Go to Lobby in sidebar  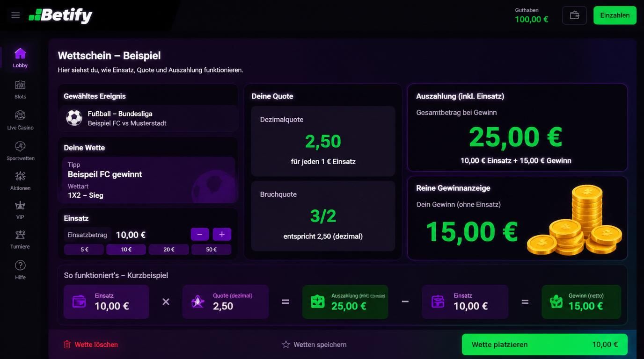(20, 58)
